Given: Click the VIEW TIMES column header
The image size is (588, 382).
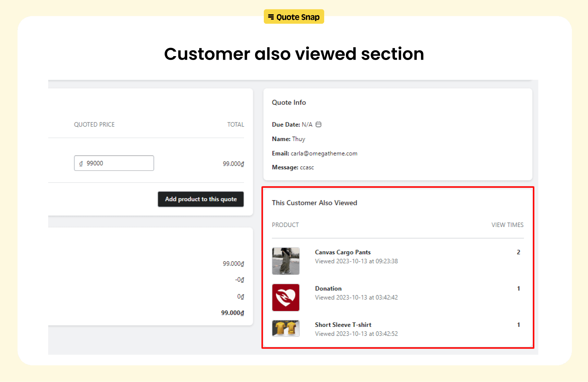Looking at the screenshot, I should [x=507, y=224].
